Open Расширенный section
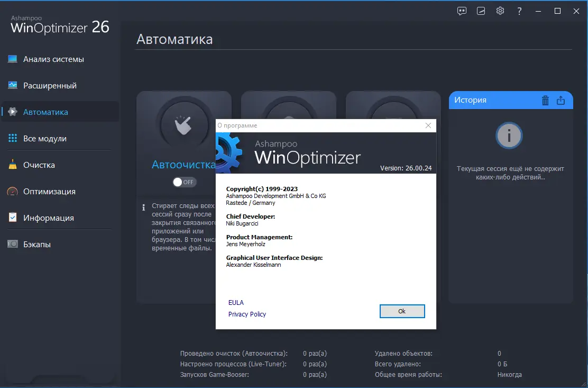 [x=50, y=86]
